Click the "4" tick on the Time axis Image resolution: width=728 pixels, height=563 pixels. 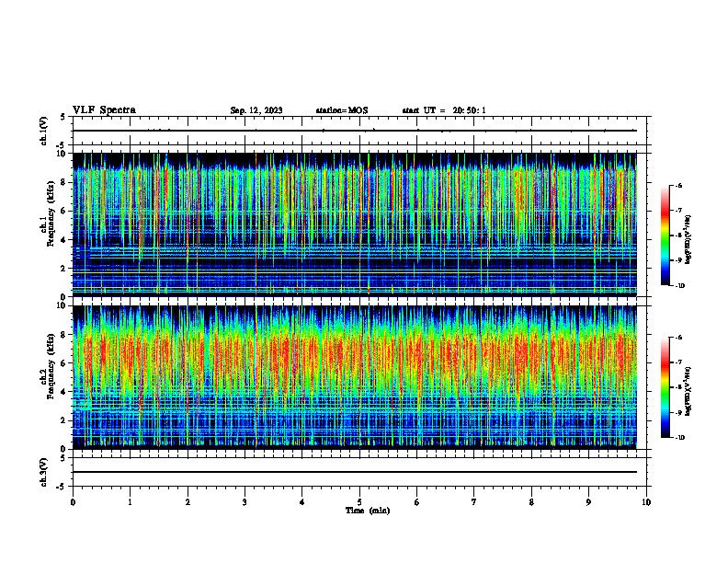(302, 502)
